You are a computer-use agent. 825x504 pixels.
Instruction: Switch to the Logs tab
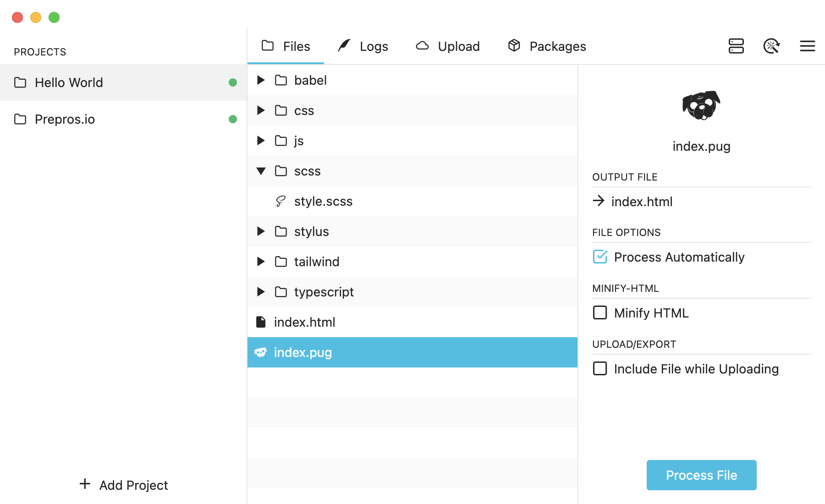363,46
